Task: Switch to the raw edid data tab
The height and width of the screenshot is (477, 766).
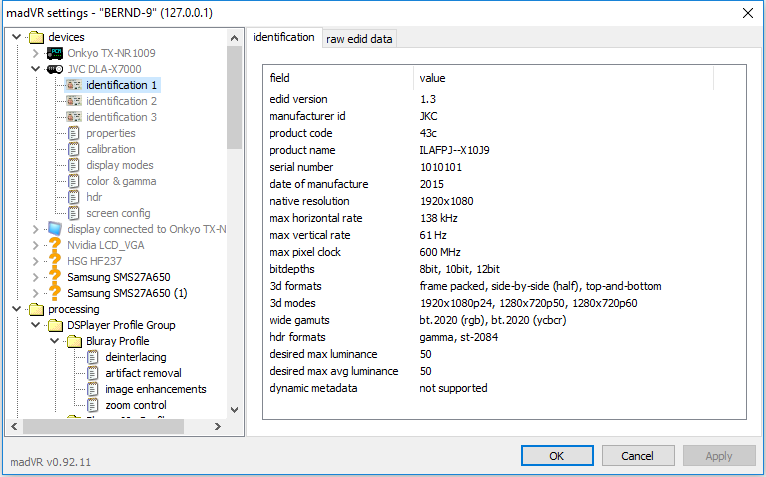Action: pyautogui.click(x=359, y=39)
